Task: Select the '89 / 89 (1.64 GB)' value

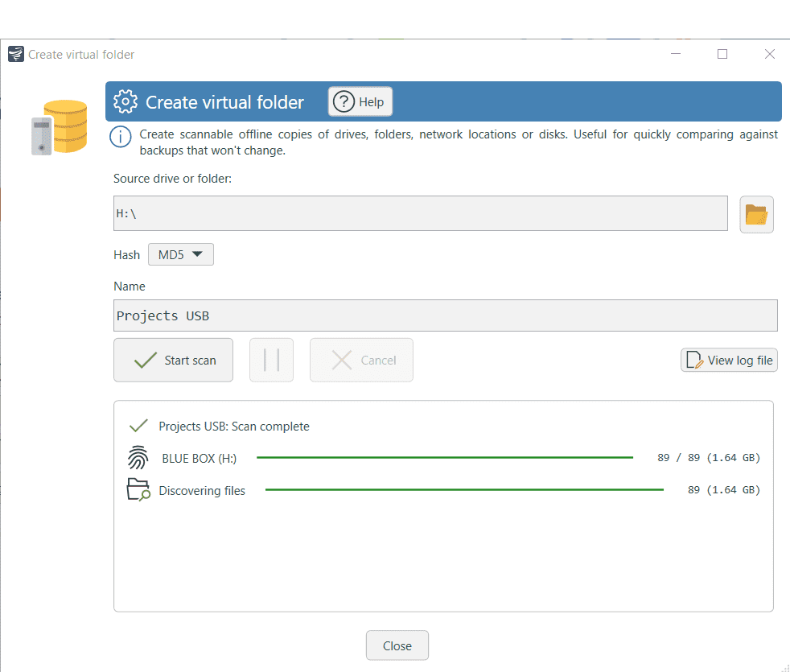Action: [x=709, y=458]
